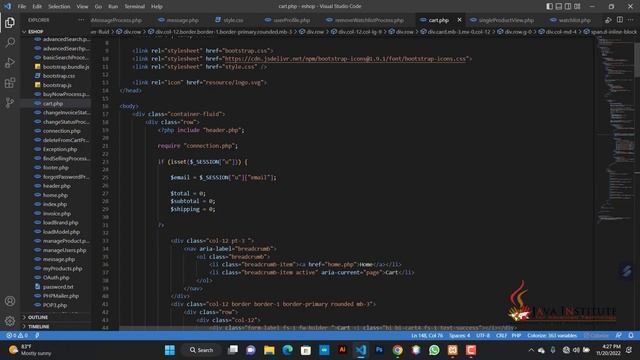Open index.php in explorer
The image size is (640, 360).
56,204
